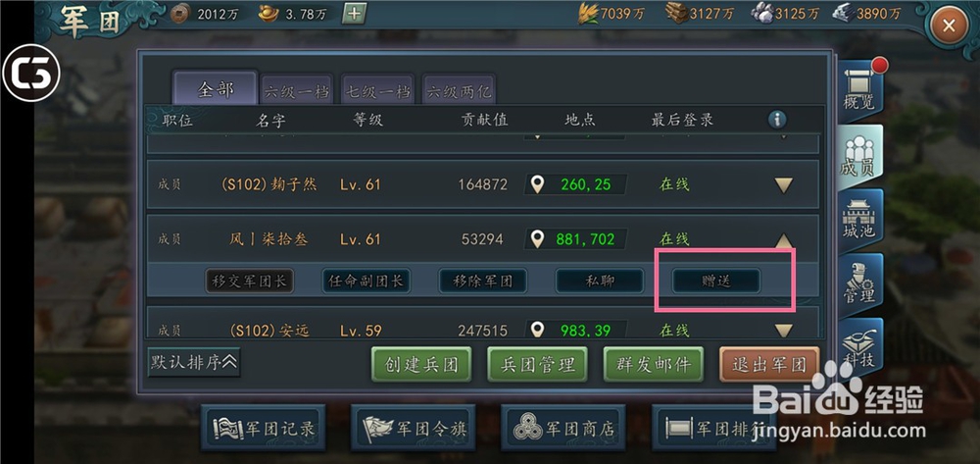Screen dimensions: 980x464
Task: Expand the (S102)鞠子然 member row arrow
Action: tap(784, 185)
